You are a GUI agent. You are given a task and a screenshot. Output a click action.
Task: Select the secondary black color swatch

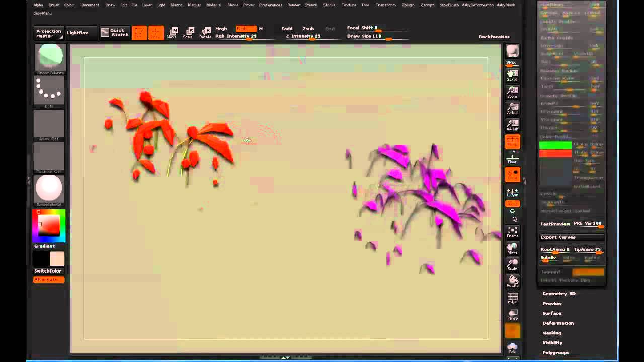41,259
